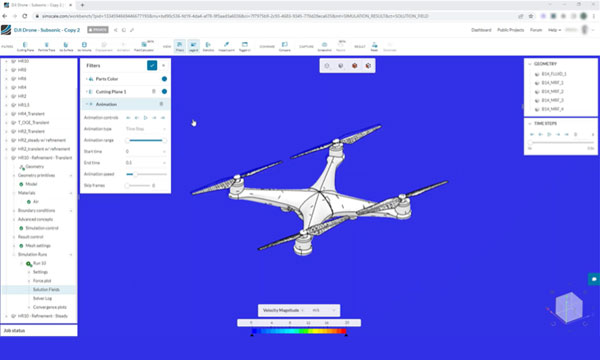Toggle the Legend view button

tap(193, 47)
